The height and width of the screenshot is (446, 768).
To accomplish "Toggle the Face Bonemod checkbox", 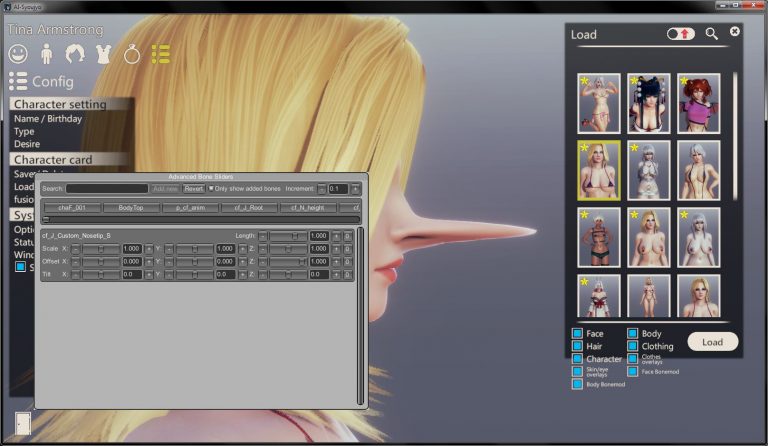I will pos(632,372).
